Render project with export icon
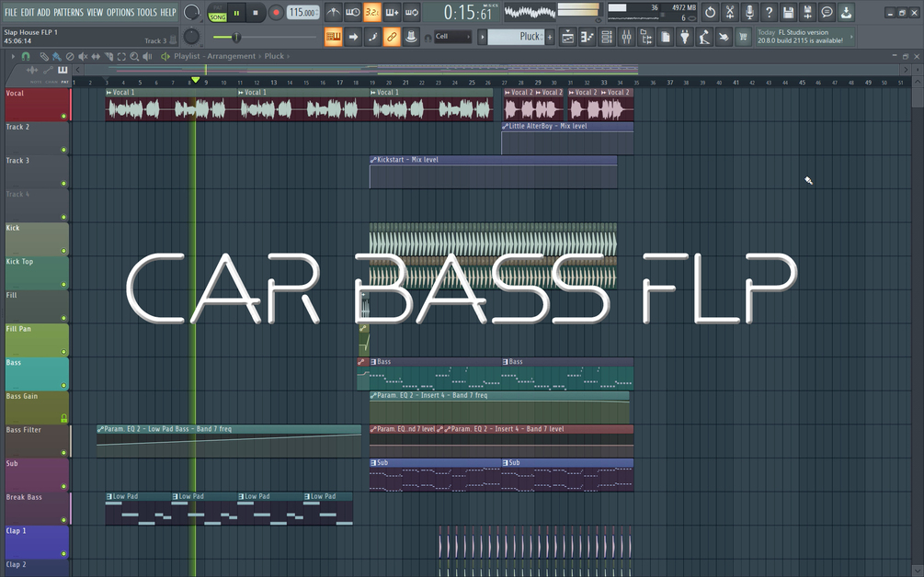This screenshot has width=924, height=577. pyautogui.click(x=846, y=12)
